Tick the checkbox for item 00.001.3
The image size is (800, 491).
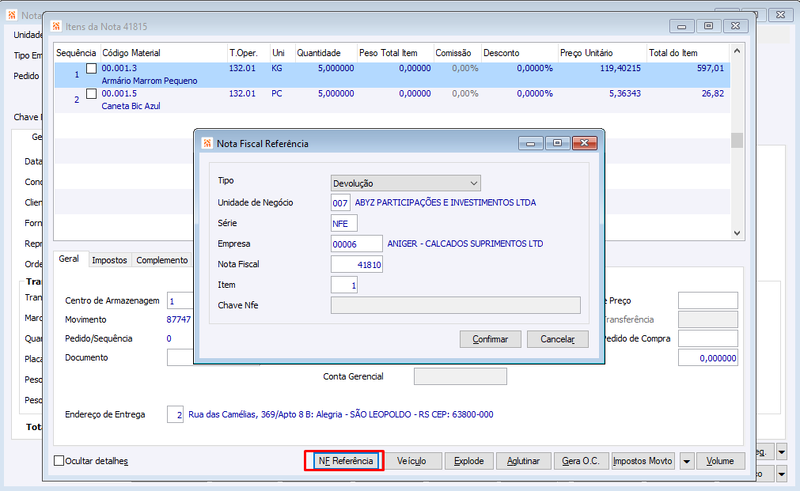tap(91, 68)
